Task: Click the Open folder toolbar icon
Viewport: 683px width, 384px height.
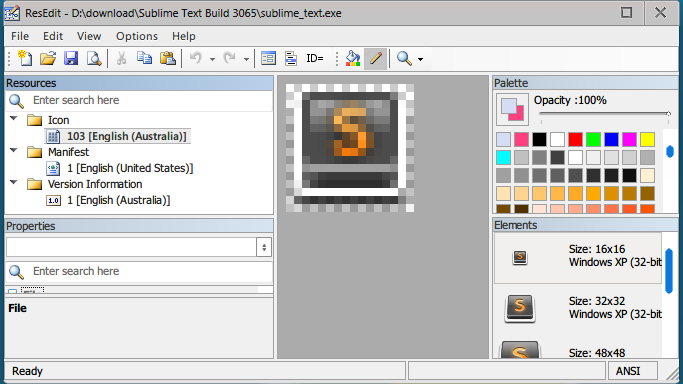Action: pyautogui.click(x=48, y=58)
